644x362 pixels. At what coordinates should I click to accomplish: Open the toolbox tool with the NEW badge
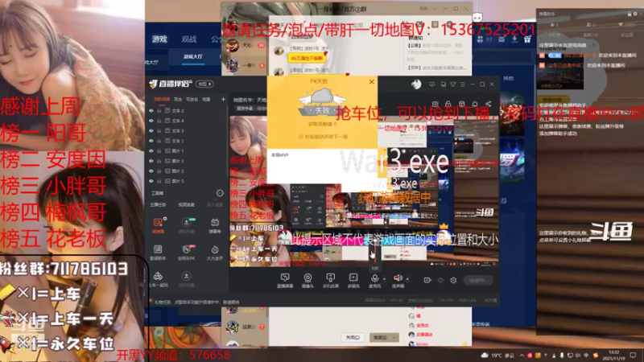click(187, 225)
